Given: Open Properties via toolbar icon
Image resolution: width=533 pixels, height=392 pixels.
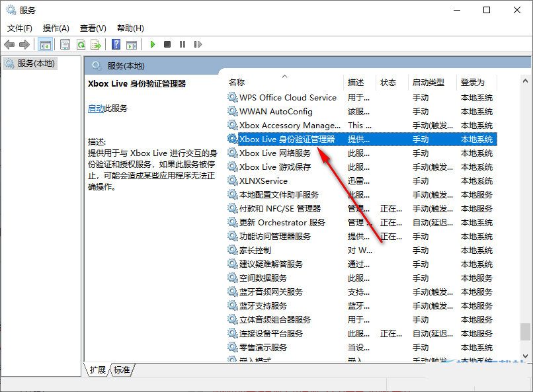Looking at the screenshot, I should [65, 44].
